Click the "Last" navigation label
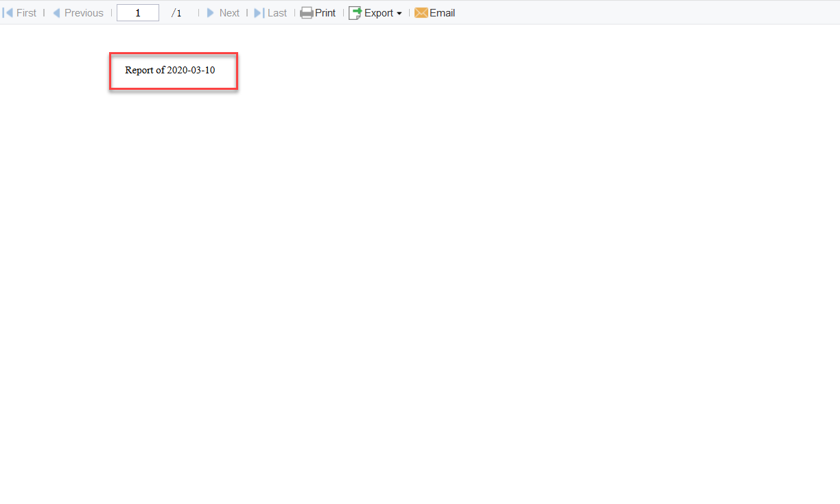The height and width of the screenshot is (504, 840). tap(277, 12)
